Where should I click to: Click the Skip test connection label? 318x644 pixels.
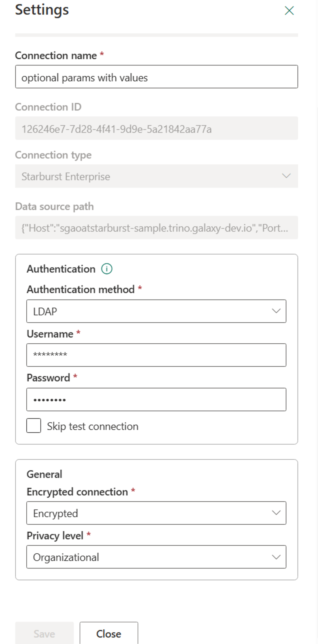pos(93,426)
